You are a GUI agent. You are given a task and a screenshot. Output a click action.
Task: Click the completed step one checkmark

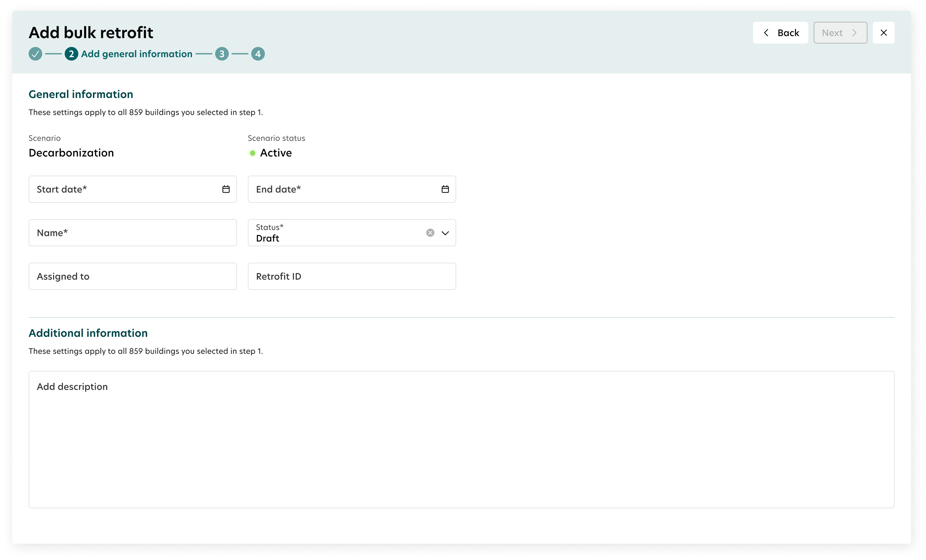pyautogui.click(x=35, y=54)
